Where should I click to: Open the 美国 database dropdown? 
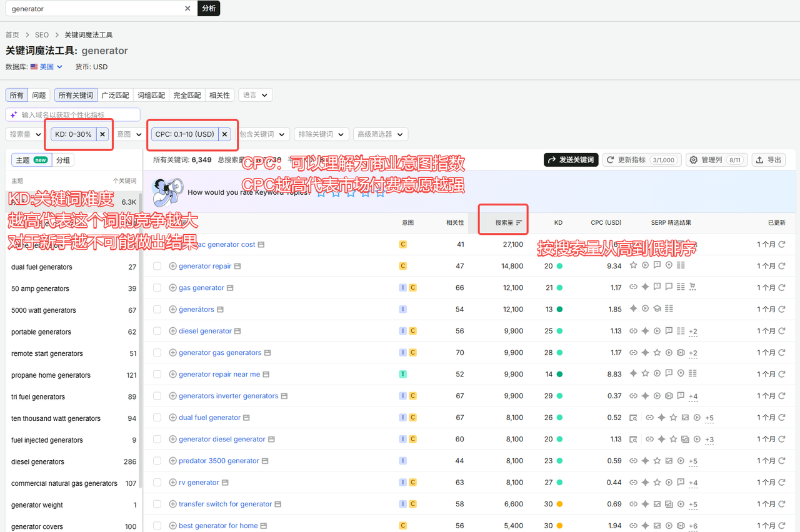coord(51,67)
